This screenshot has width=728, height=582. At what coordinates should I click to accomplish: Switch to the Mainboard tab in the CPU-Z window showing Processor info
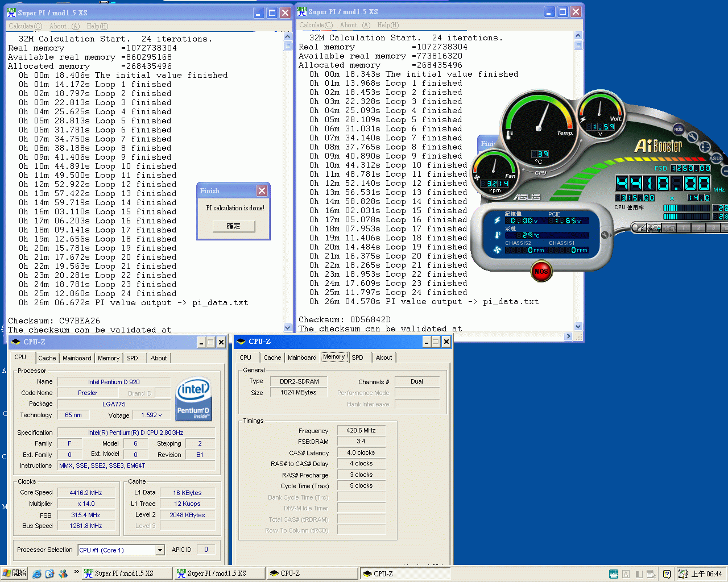(x=77, y=358)
